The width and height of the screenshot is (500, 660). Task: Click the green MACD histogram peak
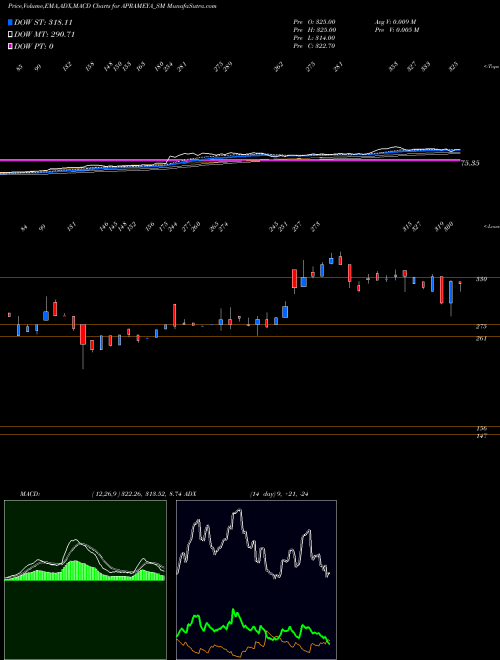74,571
